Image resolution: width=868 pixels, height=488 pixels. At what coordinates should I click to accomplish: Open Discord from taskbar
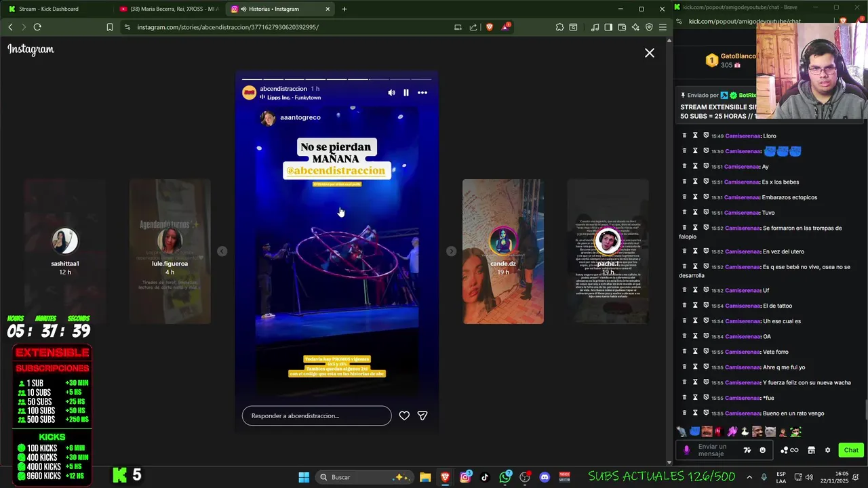click(545, 477)
